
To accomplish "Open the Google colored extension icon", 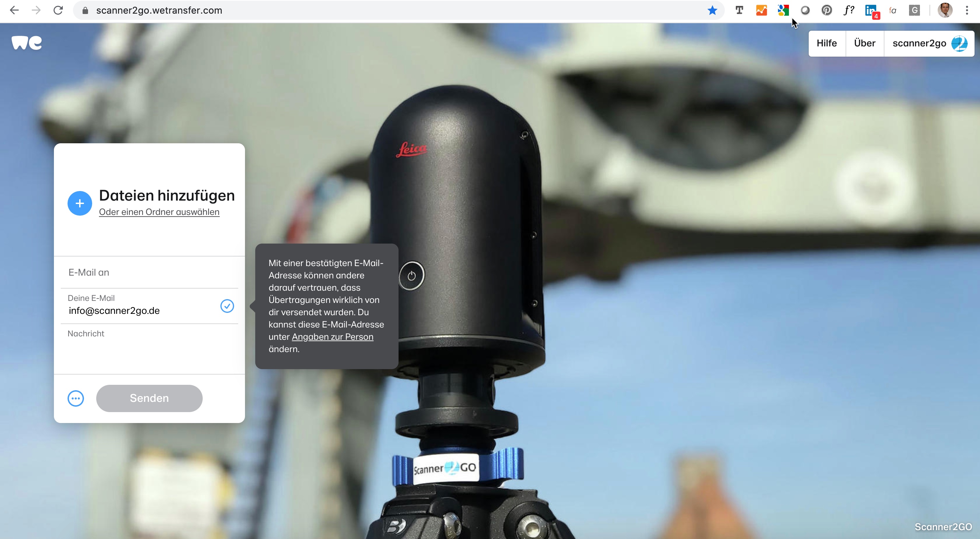I will [x=783, y=10].
